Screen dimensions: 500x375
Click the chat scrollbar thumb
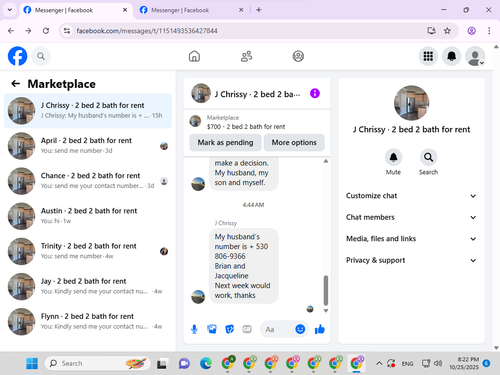coord(326,290)
